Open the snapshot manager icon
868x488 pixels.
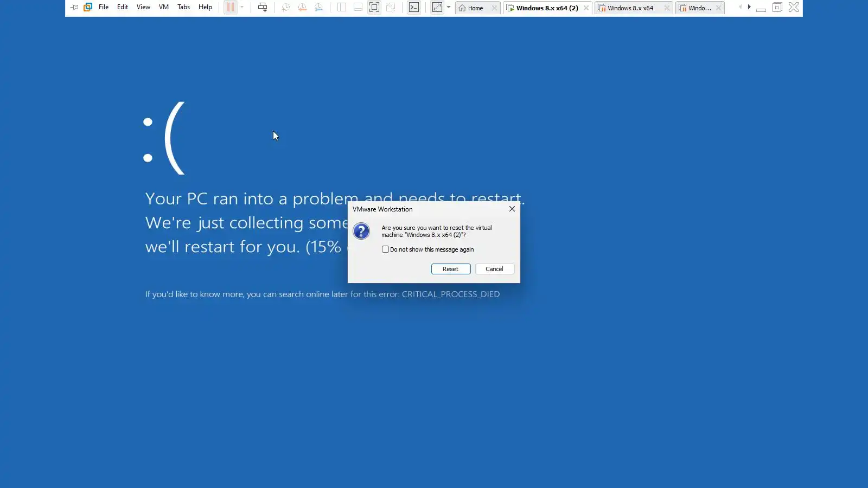pos(319,7)
